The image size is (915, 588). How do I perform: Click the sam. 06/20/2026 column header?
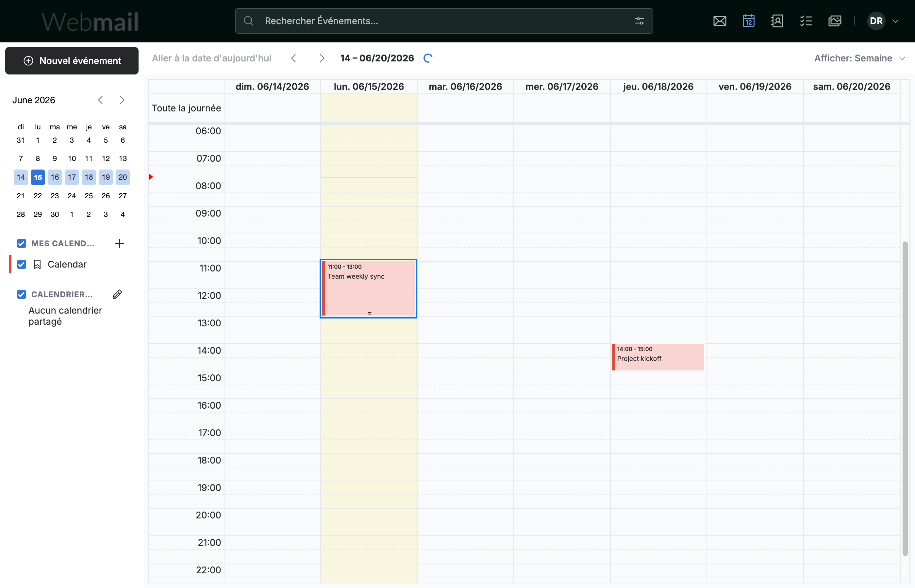coord(852,87)
